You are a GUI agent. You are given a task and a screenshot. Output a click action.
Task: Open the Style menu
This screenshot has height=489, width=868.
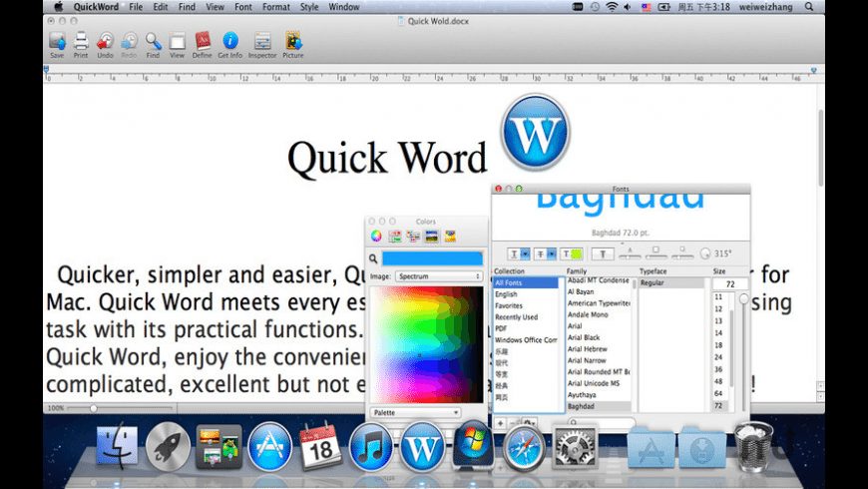click(x=309, y=7)
